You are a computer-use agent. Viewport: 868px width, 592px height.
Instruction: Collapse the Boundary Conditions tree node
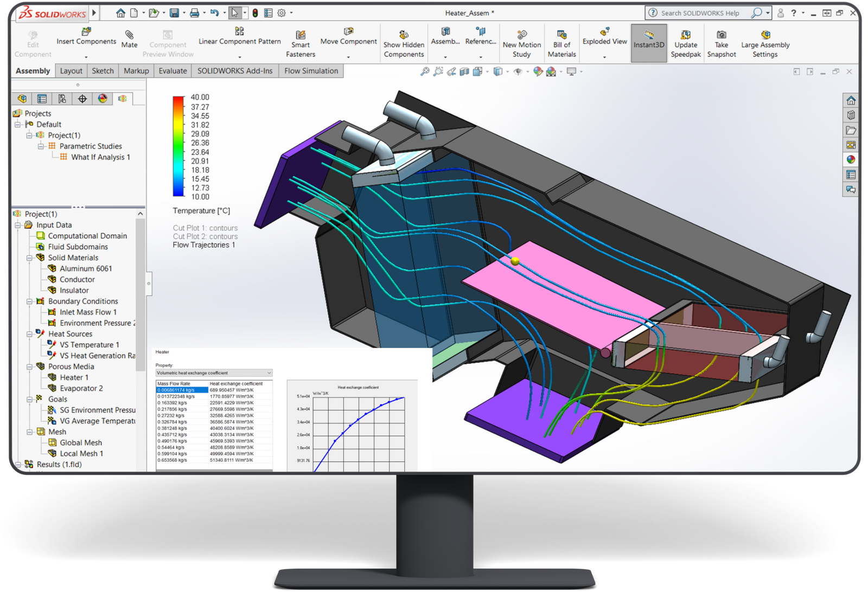pyautogui.click(x=30, y=301)
